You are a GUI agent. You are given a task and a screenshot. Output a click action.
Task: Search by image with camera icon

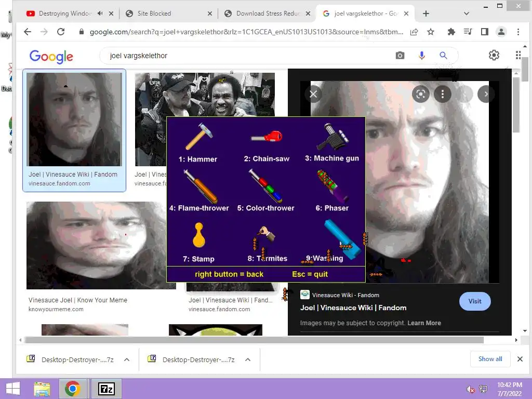[x=400, y=55]
